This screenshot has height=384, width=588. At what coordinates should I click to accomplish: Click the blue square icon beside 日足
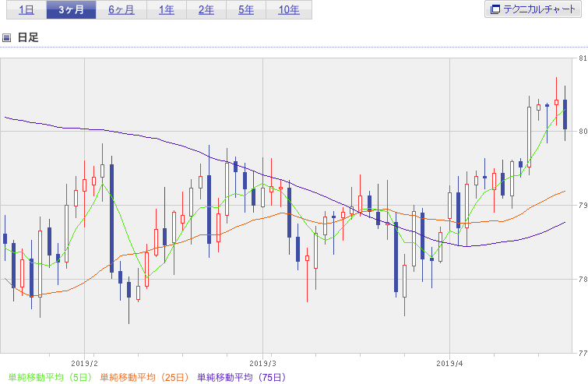click(6, 37)
